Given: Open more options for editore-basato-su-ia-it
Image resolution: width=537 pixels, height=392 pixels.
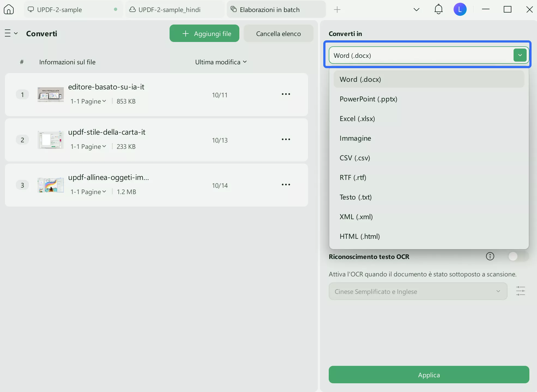Looking at the screenshot, I should click(286, 94).
